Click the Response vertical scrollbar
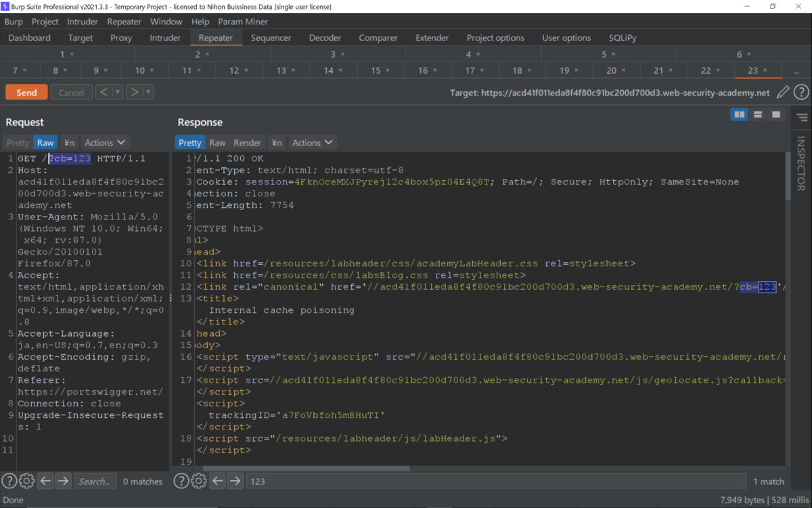The width and height of the screenshot is (812, 508). (787, 176)
